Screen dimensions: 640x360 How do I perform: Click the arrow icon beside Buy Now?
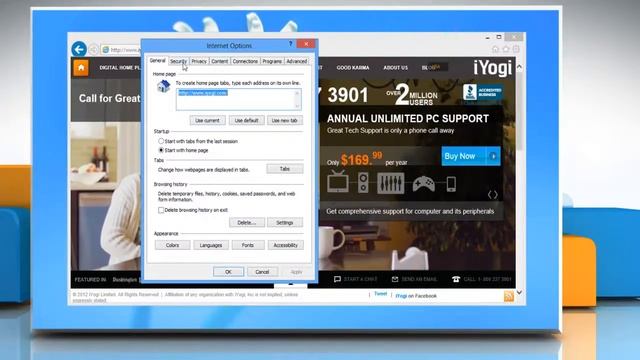click(x=493, y=156)
